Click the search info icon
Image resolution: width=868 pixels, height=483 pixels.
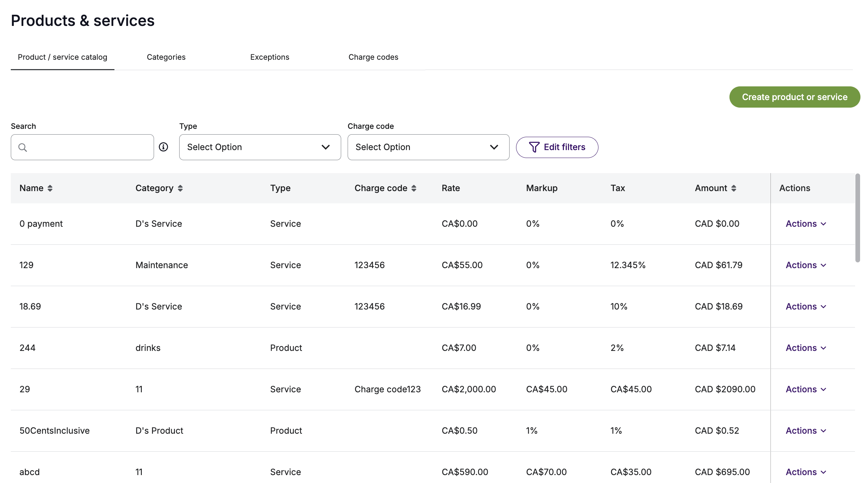[163, 147]
